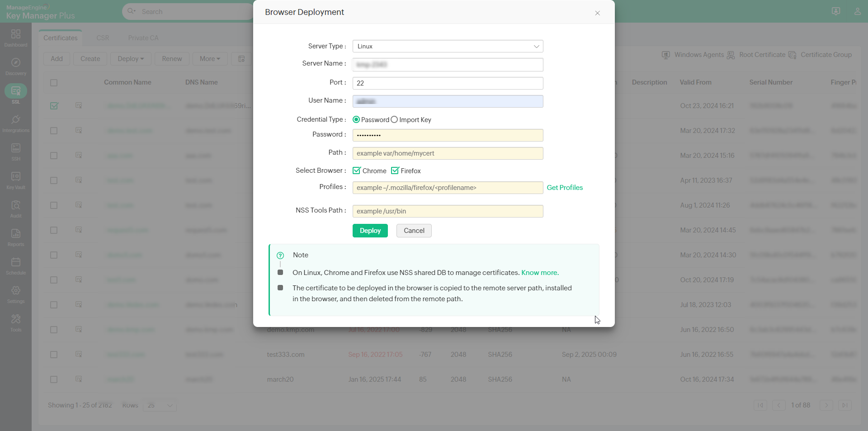The image size is (868, 431).
Task: Click the Path input field
Action: click(x=448, y=153)
